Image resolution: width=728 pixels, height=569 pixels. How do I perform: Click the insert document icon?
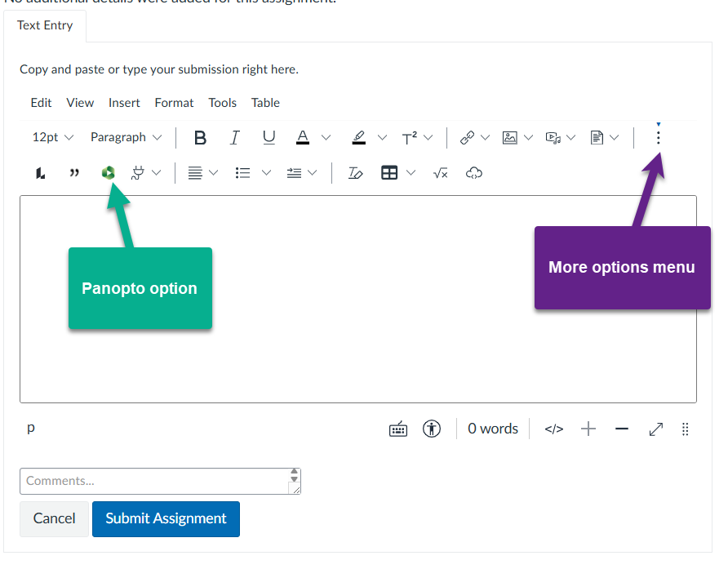pos(597,137)
